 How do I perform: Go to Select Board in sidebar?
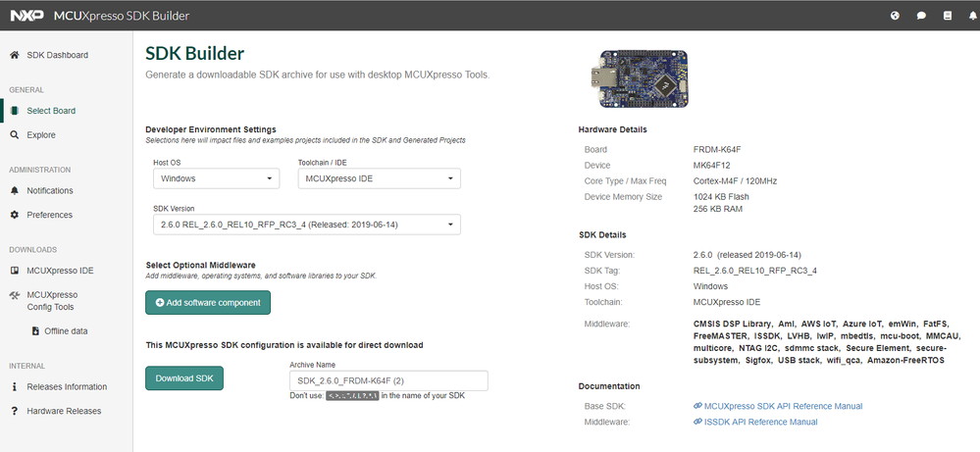51,111
